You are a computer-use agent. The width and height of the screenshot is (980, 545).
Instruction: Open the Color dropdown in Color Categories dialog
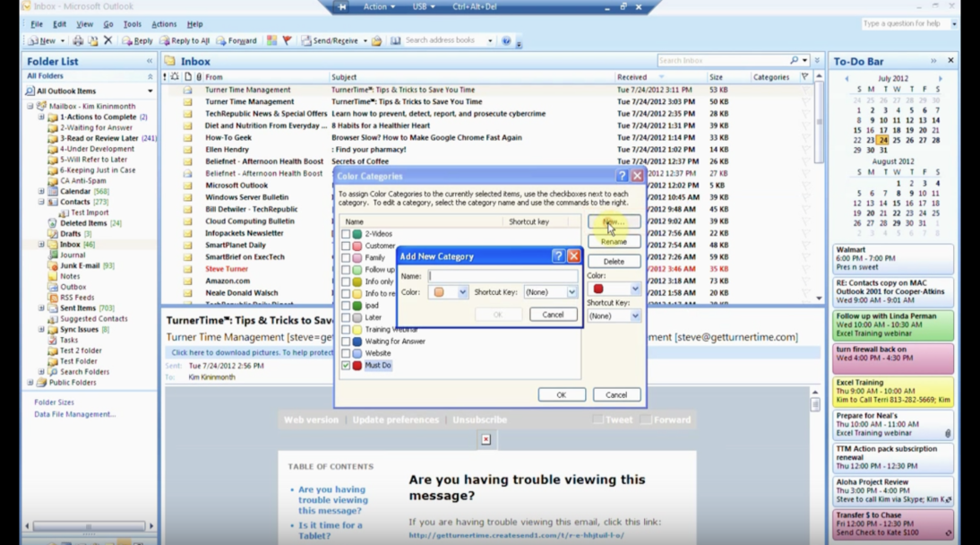(635, 289)
